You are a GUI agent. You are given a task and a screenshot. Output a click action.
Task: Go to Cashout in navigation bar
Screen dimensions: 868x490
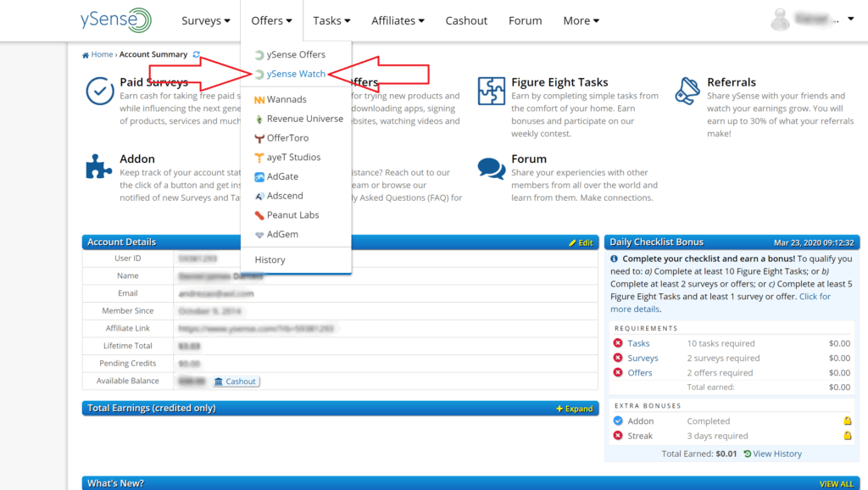(x=466, y=20)
